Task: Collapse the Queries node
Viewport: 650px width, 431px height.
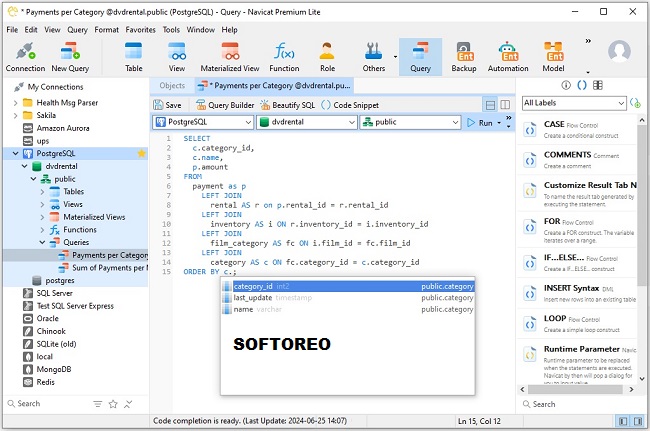Action: [42, 242]
